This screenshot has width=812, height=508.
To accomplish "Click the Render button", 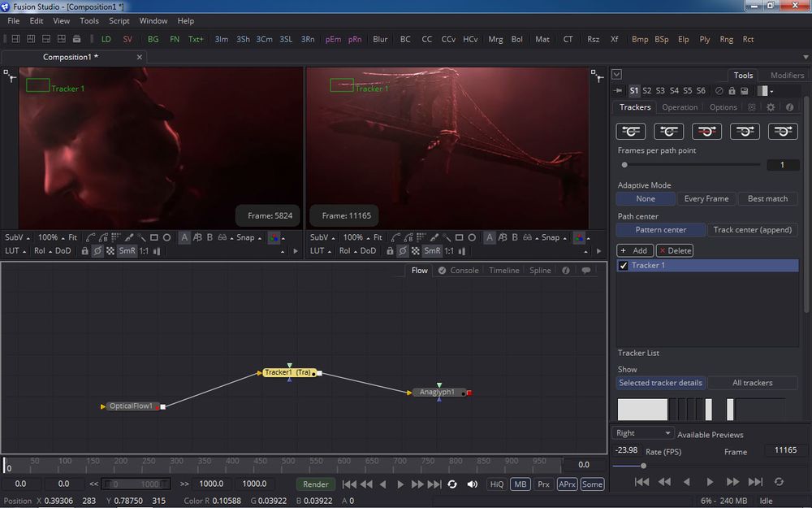I will click(x=315, y=484).
